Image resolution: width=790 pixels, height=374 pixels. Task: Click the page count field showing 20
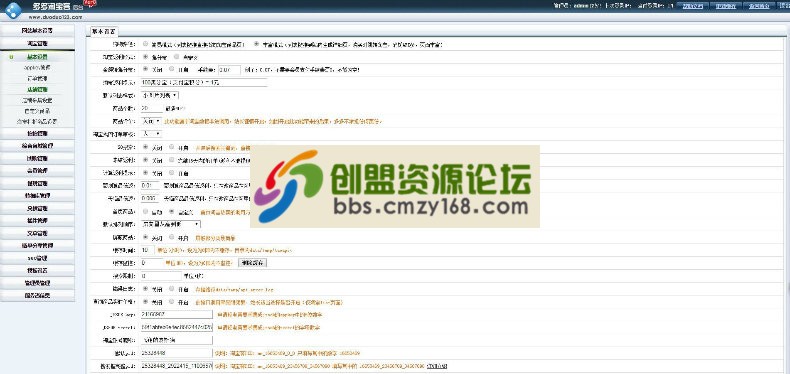152,108
